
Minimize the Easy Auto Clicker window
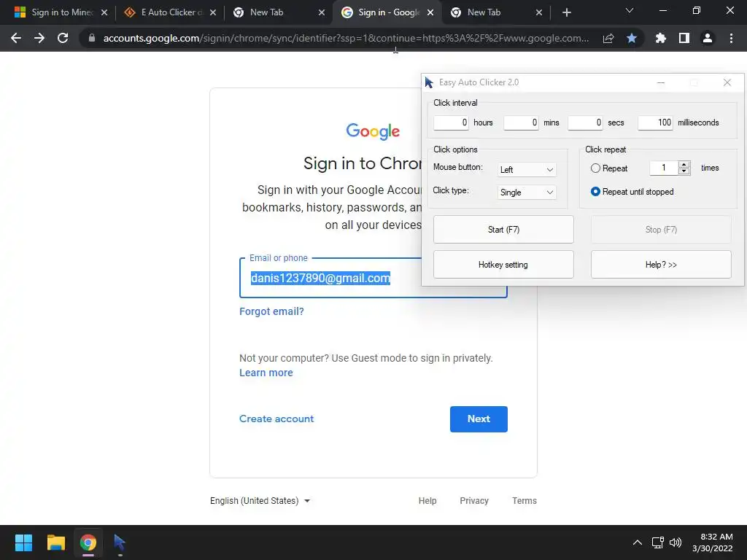(x=661, y=82)
